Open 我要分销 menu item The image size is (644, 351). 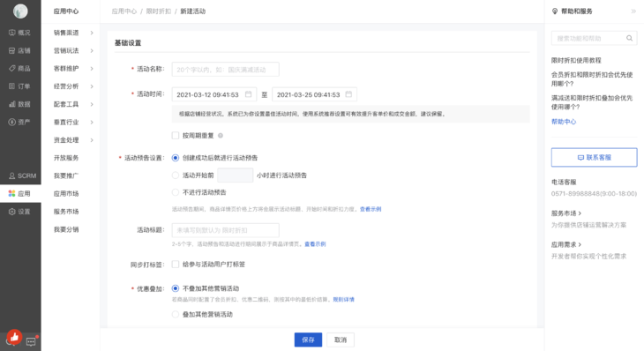[66, 229]
